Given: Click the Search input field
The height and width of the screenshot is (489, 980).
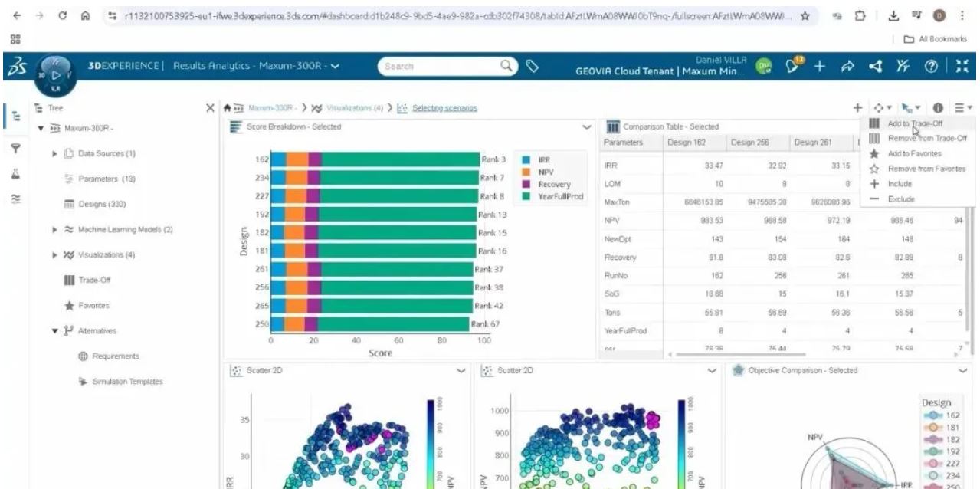Looking at the screenshot, I should tap(437, 67).
